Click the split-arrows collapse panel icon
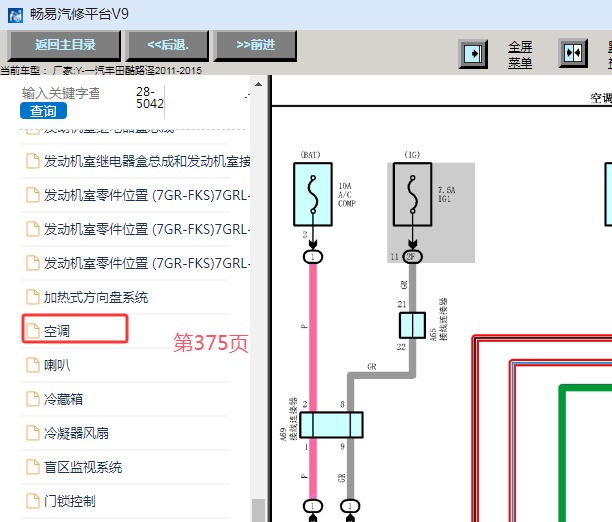 click(573, 53)
